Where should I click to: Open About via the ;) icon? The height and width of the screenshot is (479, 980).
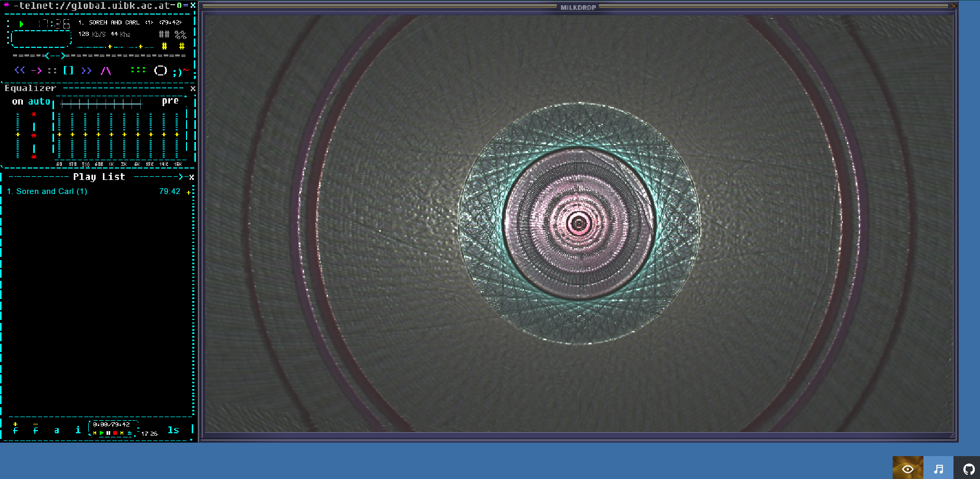(179, 71)
